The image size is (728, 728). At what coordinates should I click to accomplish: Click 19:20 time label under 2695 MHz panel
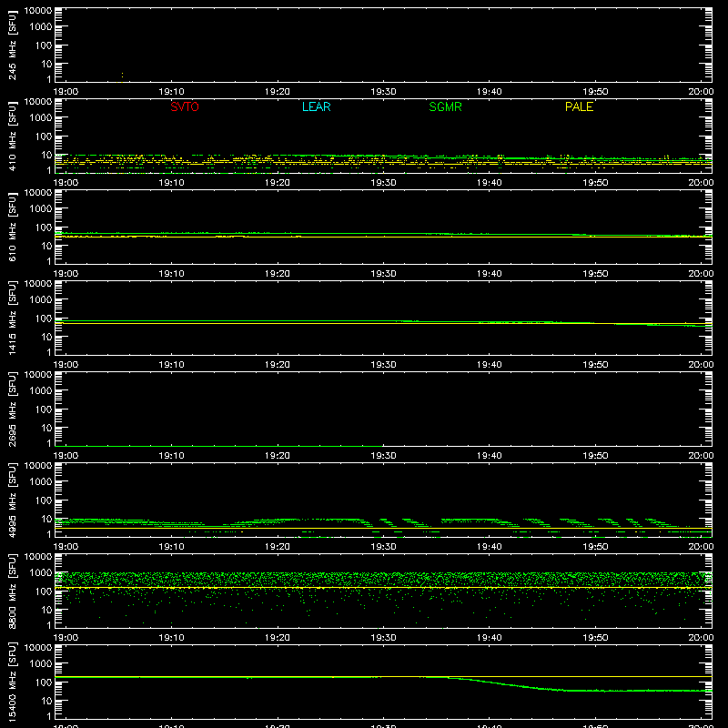(278, 456)
